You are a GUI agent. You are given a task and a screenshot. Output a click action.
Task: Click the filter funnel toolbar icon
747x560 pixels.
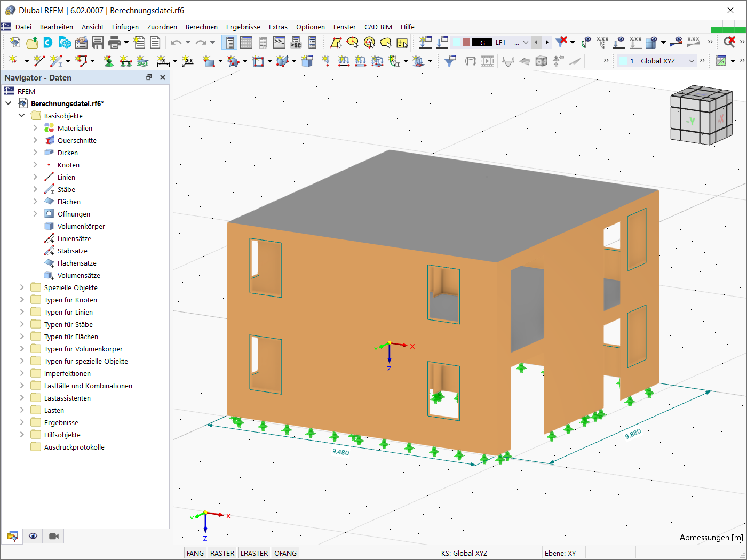pyautogui.click(x=450, y=61)
